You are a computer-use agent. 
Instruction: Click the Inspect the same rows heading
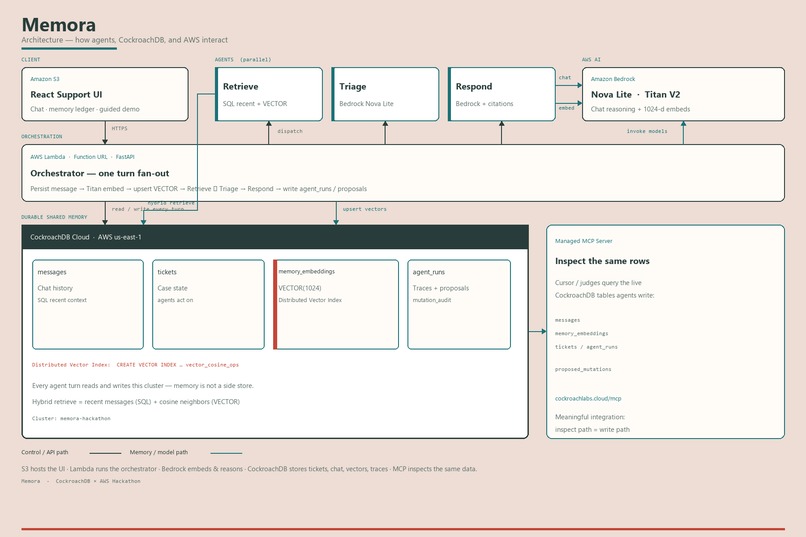pos(602,261)
